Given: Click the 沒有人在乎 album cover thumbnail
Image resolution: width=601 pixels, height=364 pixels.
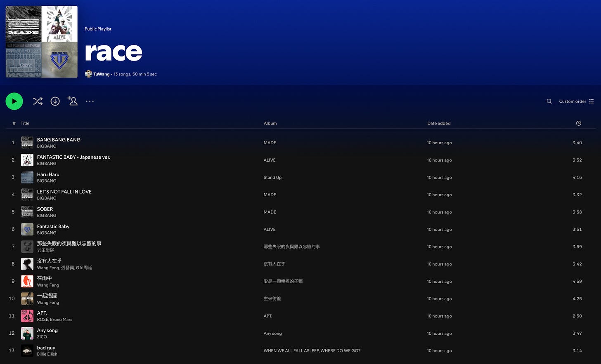Looking at the screenshot, I should [x=27, y=264].
